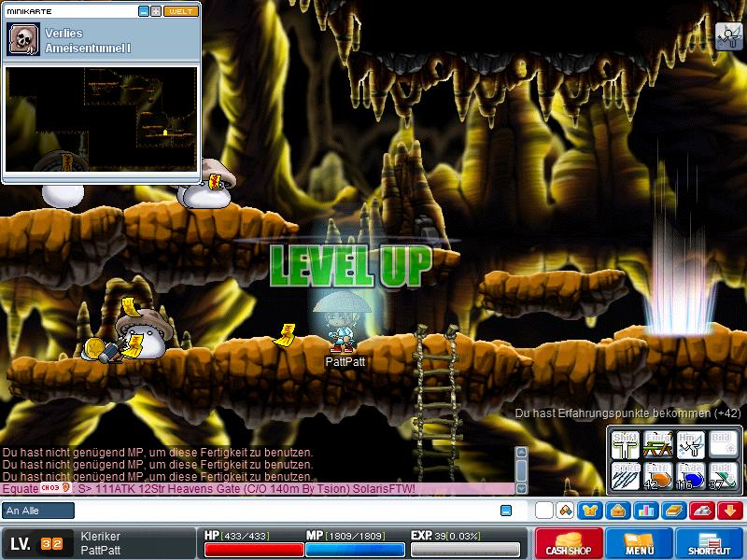747x560 pixels.
Task: Click the red key settings icon
Action: (701, 511)
